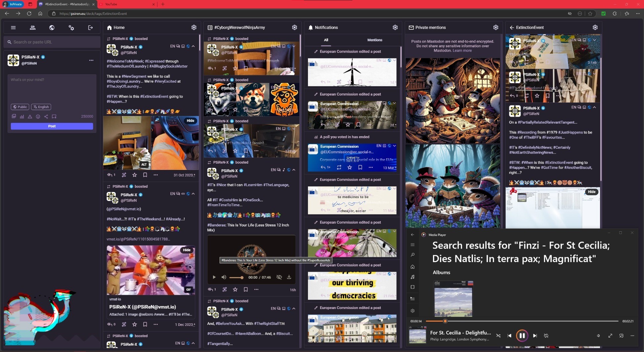The image size is (644, 352).
Task: Seek on the Media Player progress bar
Action: coord(522,321)
